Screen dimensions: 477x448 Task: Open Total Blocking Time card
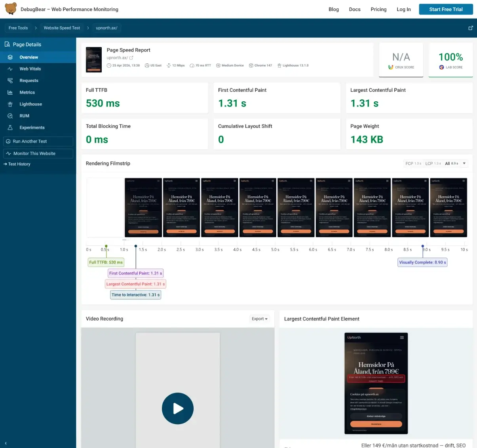click(x=144, y=134)
